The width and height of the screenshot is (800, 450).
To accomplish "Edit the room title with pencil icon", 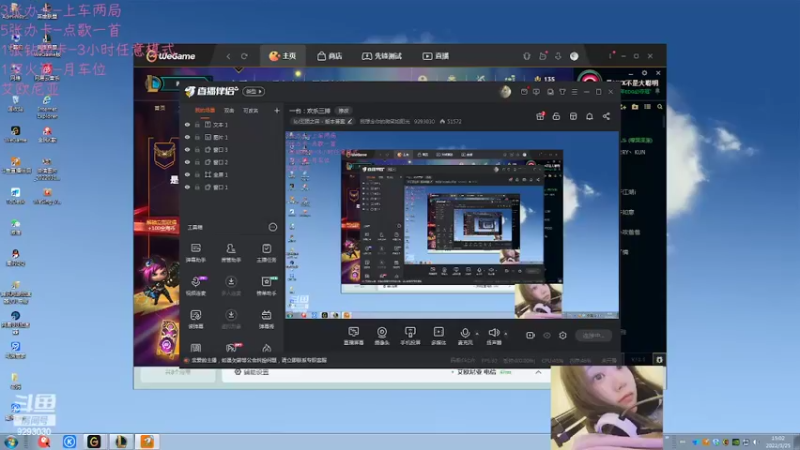I will (349, 121).
